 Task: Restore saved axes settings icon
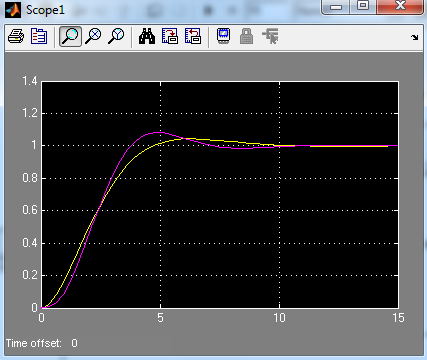(193, 36)
